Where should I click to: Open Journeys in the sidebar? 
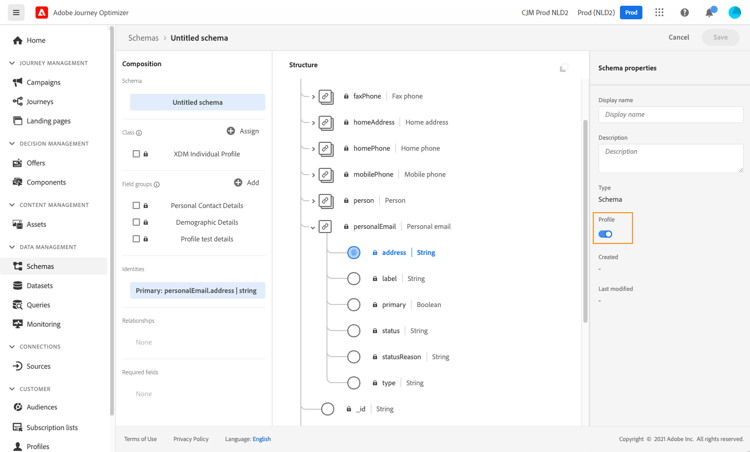click(x=40, y=102)
